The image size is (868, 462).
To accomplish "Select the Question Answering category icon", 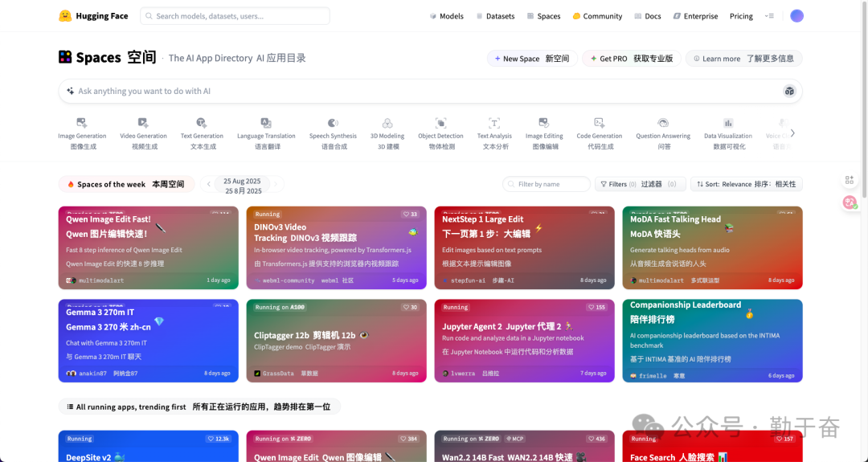I will click(663, 123).
